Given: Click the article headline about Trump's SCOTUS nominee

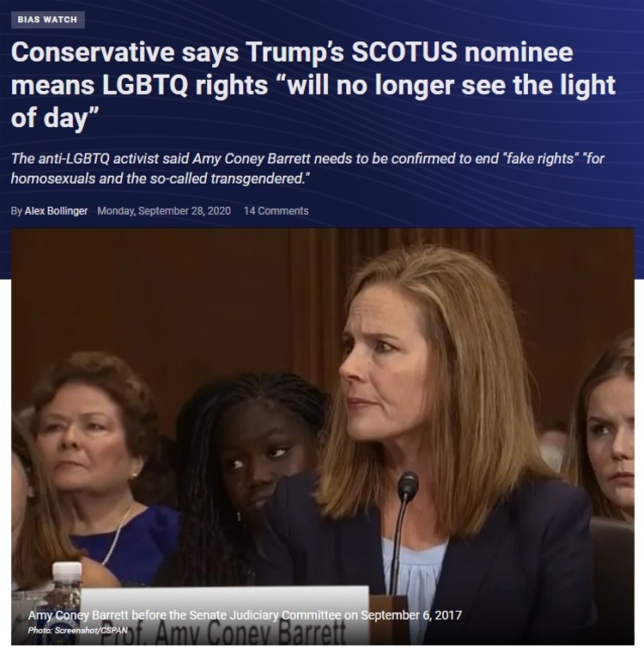Looking at the screenshot, I should (313, 85).
